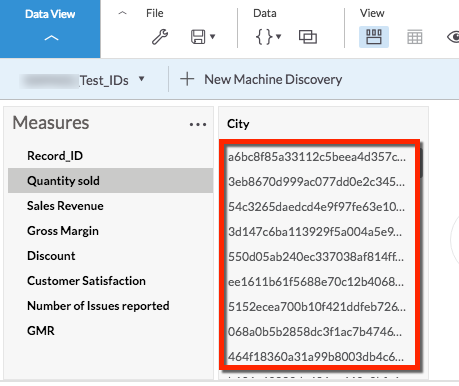Click the Measures panel heading
Image resolution: width=459 pixels, height=386 pixels.
[x=51, y=123]
